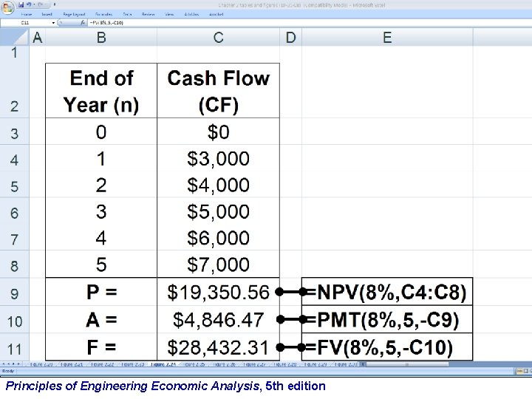
Task: Switch to the Figure 2.20 sheet tab
Action: tap(41, 364)
